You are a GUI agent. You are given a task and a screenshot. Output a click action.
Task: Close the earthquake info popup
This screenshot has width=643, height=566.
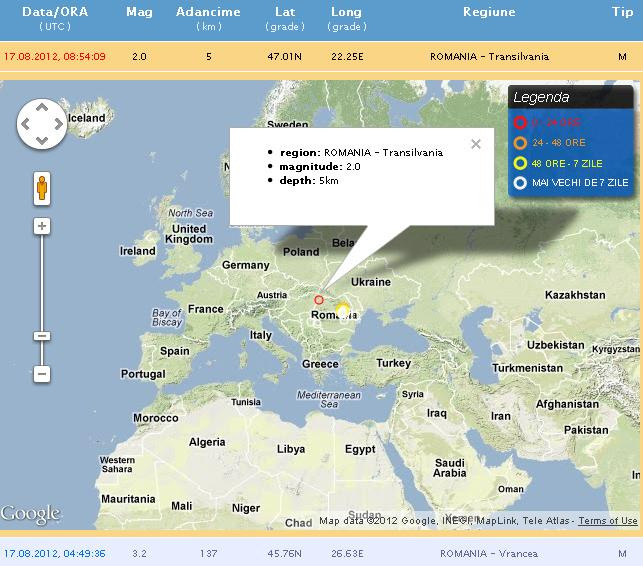point(476,144)
